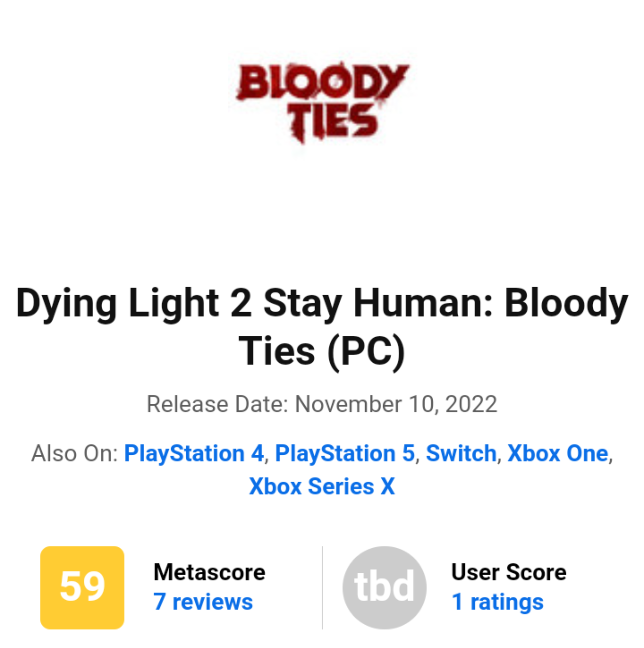Click the 'Ties' word in the title
The width and height of the screenshot is (644, 648).
tap(276, 351)
